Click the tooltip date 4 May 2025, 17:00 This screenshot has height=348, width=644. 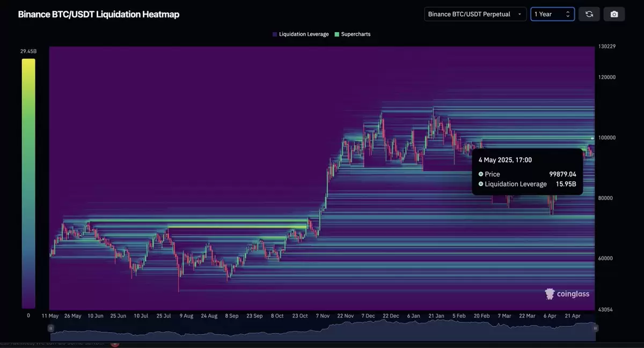pyautogui.click(x=506, y=160)
